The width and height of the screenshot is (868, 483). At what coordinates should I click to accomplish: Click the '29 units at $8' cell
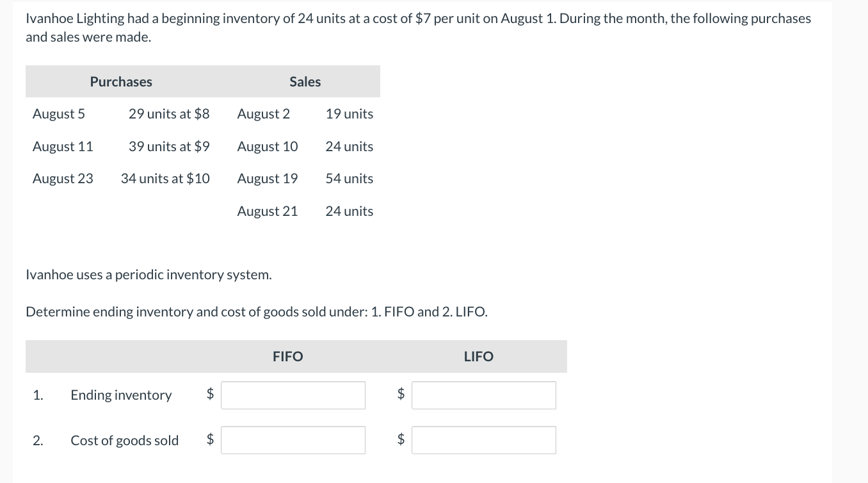[169, 114]
